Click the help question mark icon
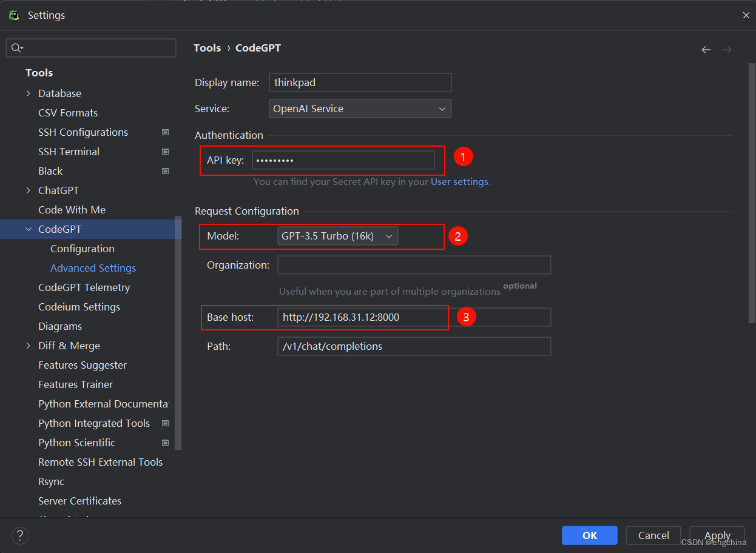 click(x=20, y=535)
